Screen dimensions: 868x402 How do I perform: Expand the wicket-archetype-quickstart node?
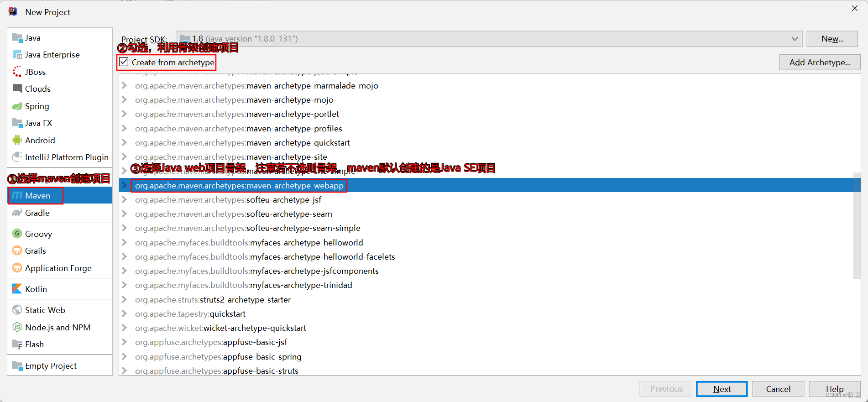(x=124, y=328)
